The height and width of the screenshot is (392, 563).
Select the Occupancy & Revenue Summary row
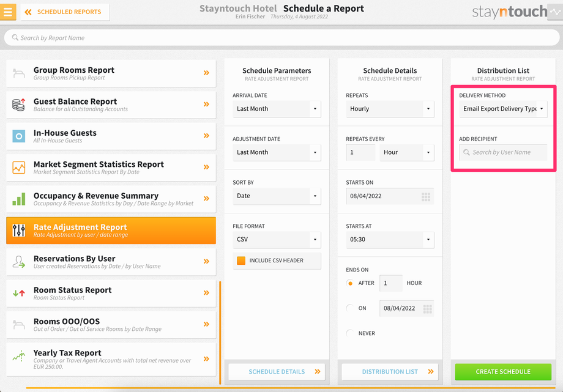pyautogui.click(x=111, y=199)
